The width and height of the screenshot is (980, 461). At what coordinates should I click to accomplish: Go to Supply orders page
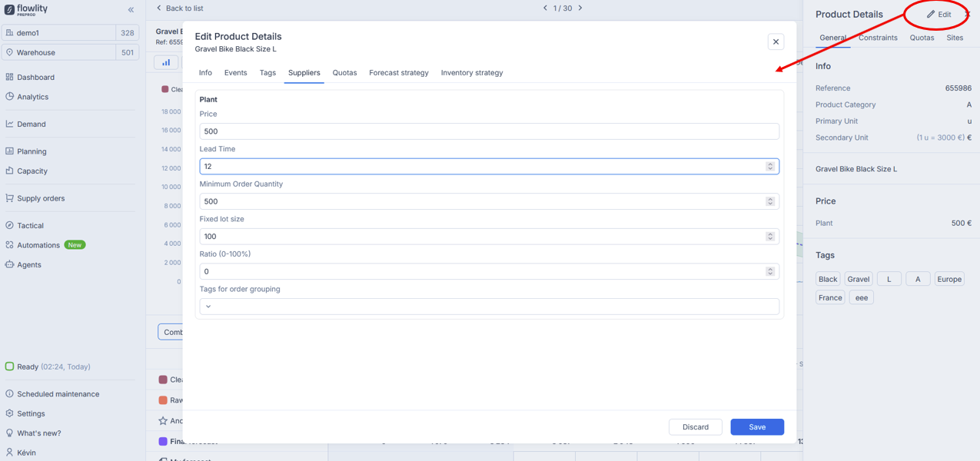41,198
